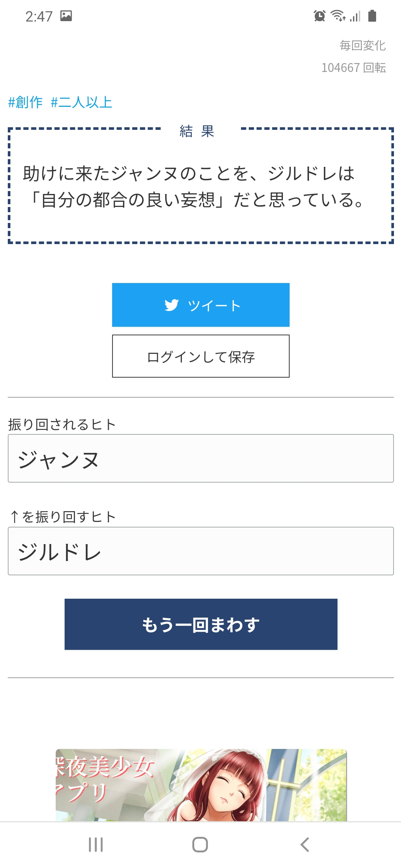The width and height of the screenshot is (401, 868).
Task: Open the image notification icon in status bar
Action: (66, 16)
